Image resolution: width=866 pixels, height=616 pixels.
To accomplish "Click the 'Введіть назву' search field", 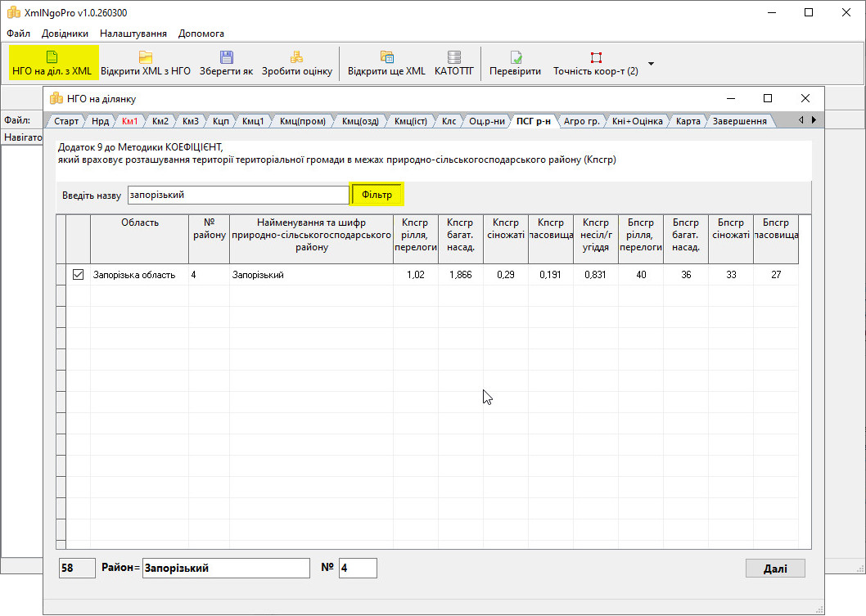I will [x=237, y=196].
